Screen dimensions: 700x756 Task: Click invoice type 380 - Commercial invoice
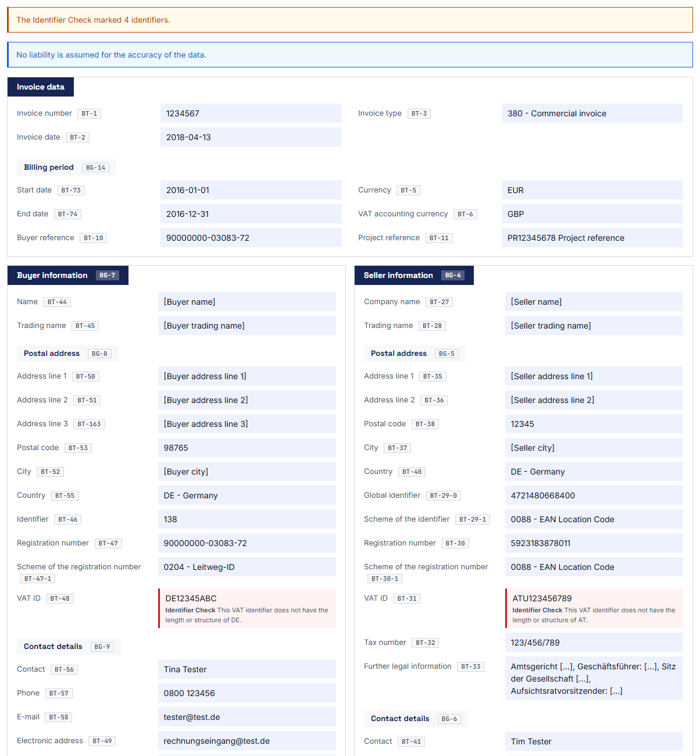click(x=592, y=113)
